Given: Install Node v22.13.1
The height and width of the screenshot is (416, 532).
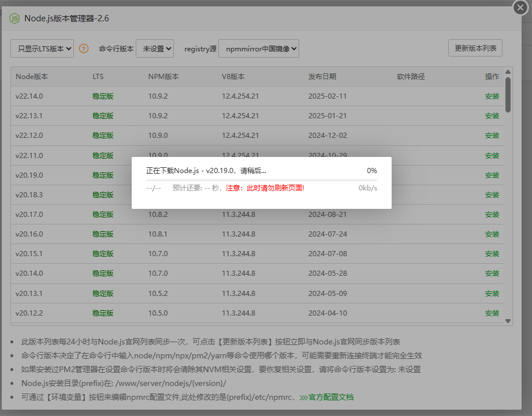Looking at the screenshot, I should pyautogui.click(x=492, y=116).
